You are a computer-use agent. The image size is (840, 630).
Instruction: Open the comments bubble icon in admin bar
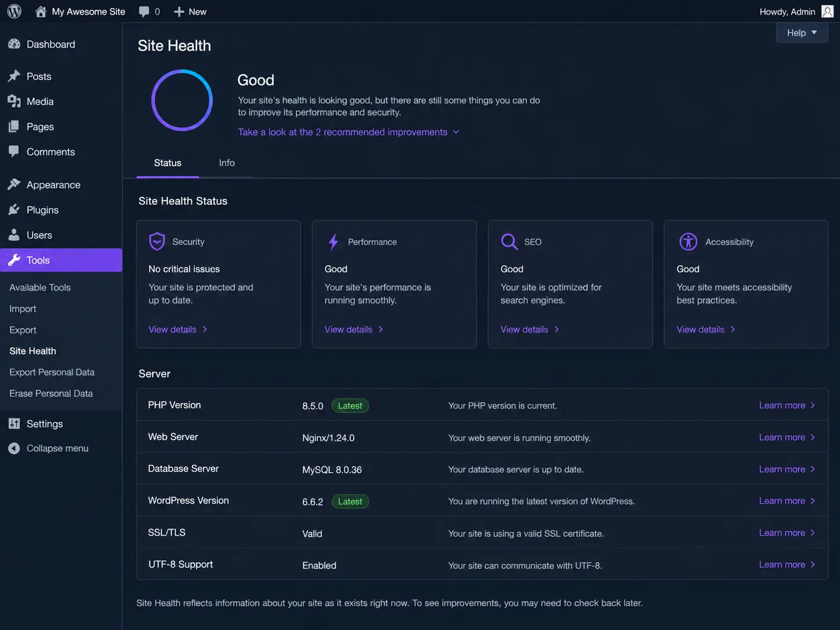pos(144,12)
